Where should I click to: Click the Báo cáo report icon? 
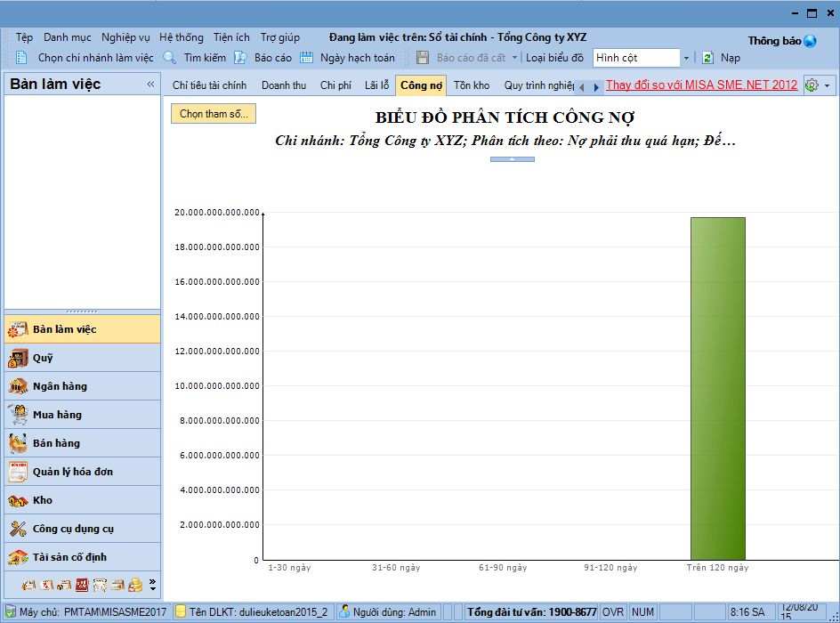240,58
